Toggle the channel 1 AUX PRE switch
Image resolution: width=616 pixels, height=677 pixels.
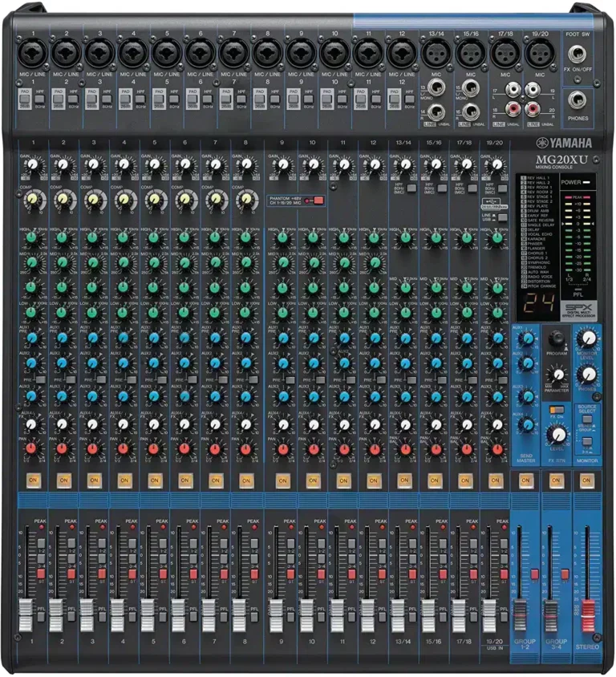pyautogui.click(x=40, y=379)
